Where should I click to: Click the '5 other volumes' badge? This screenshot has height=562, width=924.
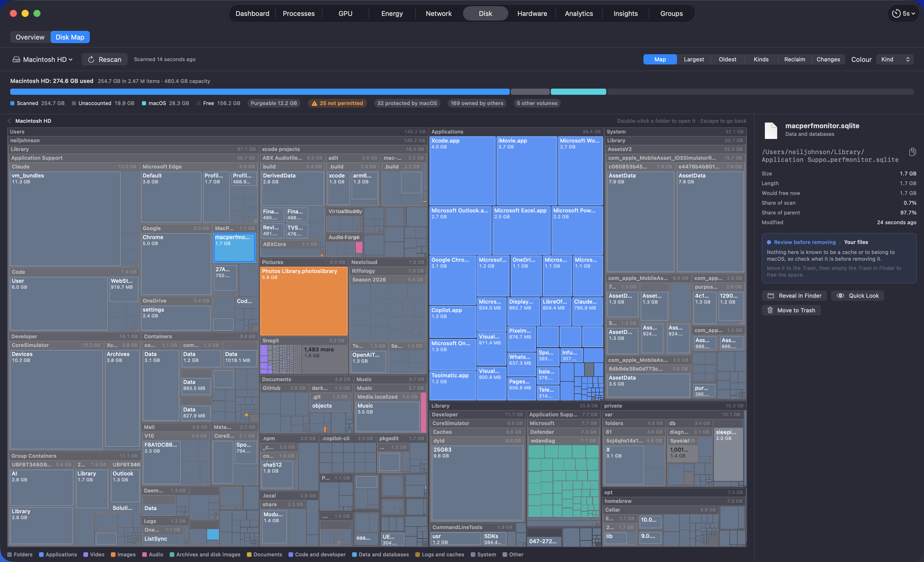point(537,103)
